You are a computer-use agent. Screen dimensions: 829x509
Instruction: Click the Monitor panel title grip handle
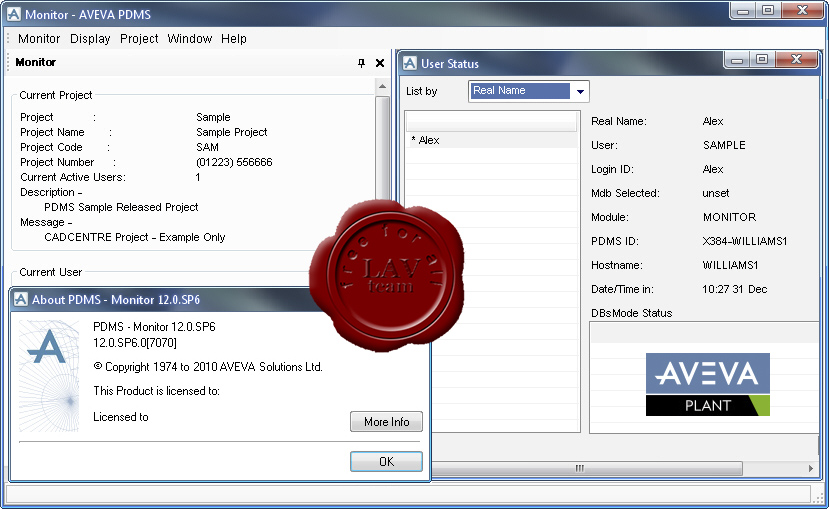click(8, 62)
